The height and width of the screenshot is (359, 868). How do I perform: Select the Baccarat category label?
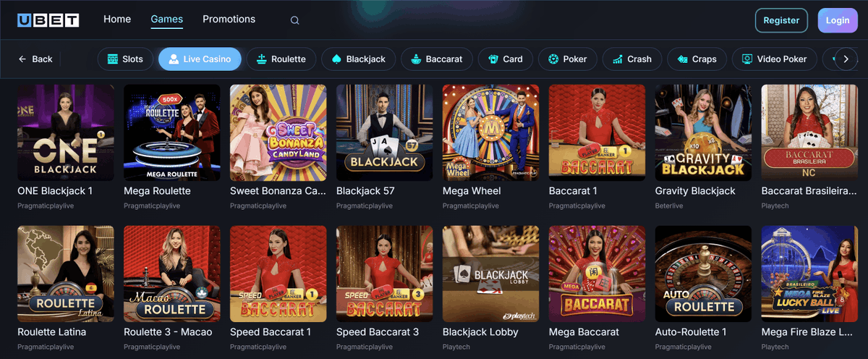click(x=444, y=59)
